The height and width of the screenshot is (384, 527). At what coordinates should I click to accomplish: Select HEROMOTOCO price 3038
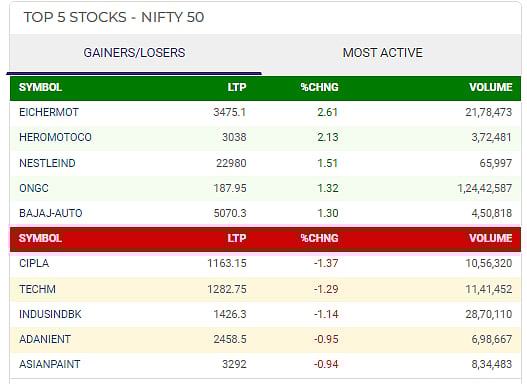(x=234, y=137)
